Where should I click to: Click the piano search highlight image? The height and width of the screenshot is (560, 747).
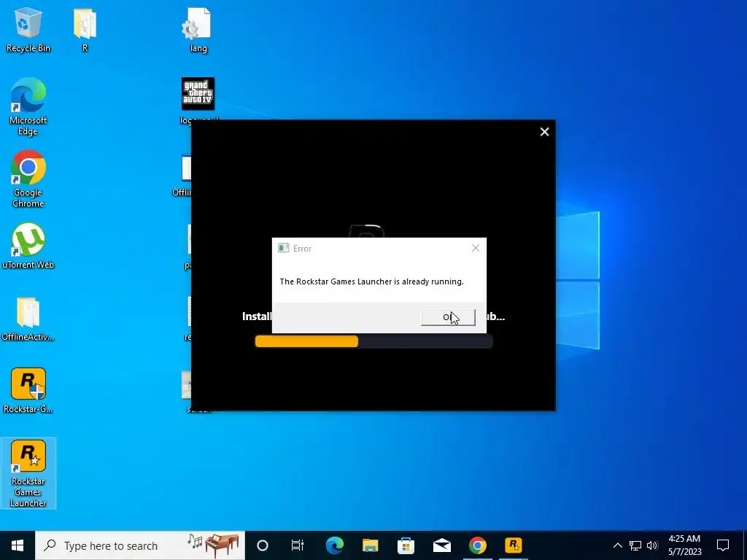(x=214, y=545)
